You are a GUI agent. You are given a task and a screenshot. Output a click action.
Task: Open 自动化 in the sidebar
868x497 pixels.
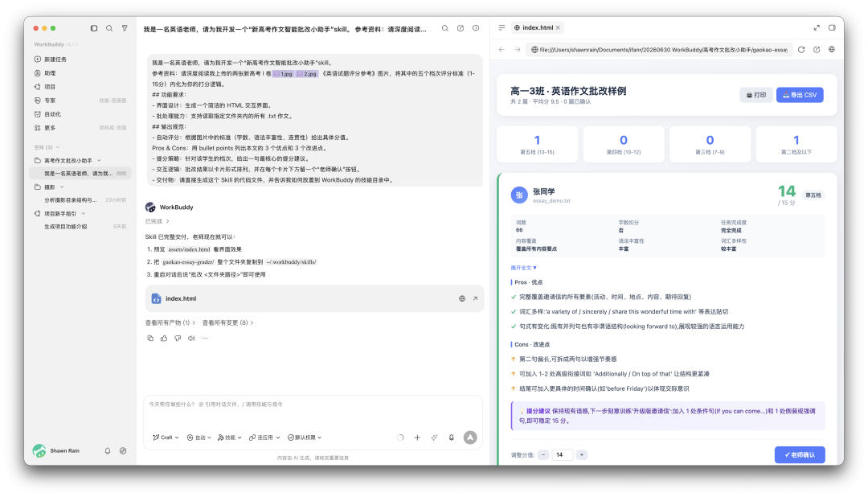click(80, 114)
